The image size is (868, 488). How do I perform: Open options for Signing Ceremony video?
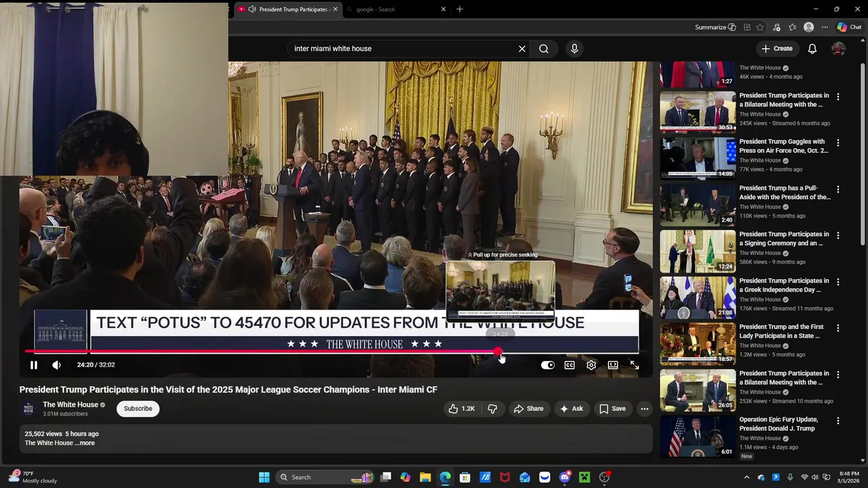[x=838, y=236]
